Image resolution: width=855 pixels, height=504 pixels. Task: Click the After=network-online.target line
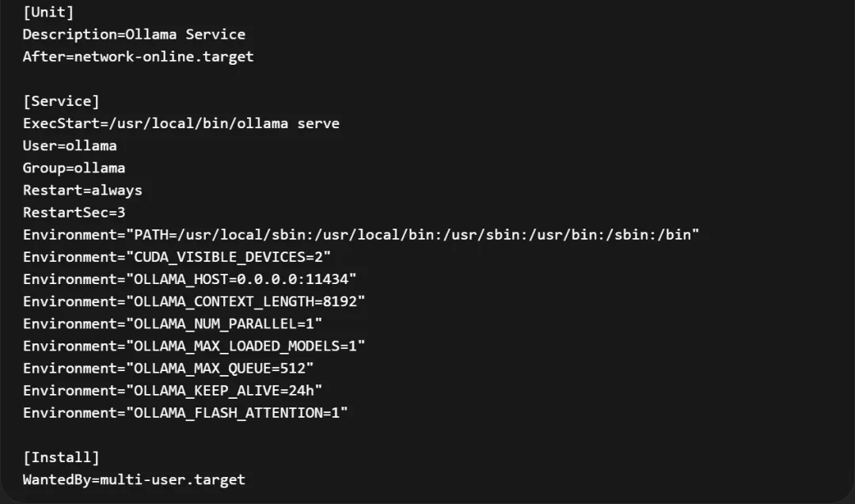[138, 56]
